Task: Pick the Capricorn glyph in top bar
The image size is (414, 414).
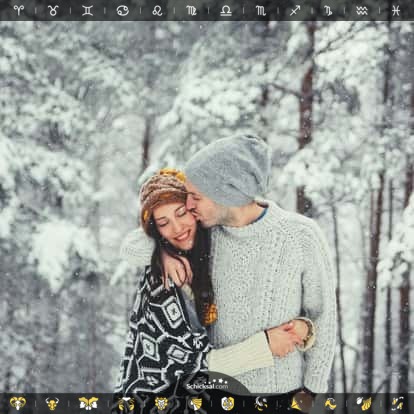Action: [x=328, y=11]
